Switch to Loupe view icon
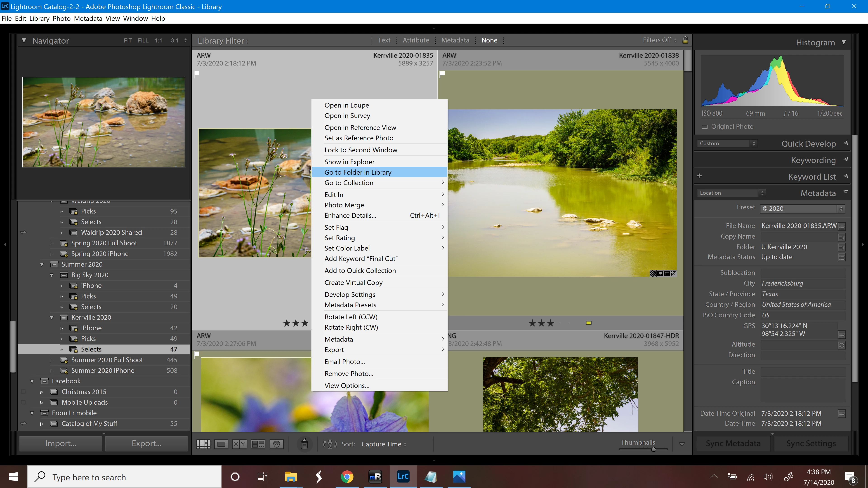 221,444
